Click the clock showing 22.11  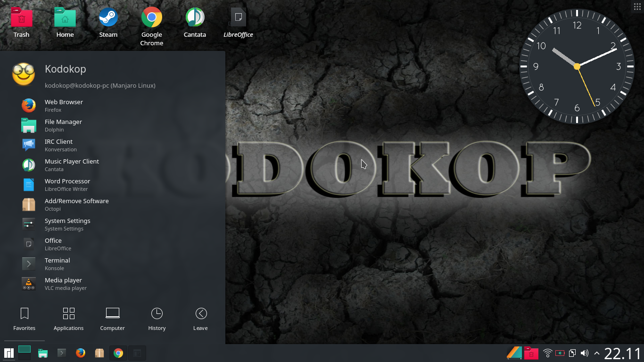tap(621, 353)
